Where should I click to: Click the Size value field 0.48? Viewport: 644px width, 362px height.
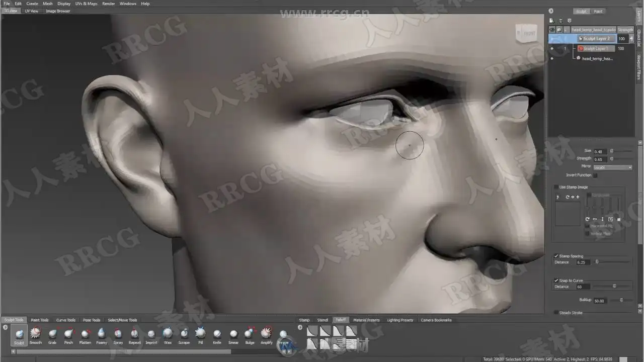600,151
